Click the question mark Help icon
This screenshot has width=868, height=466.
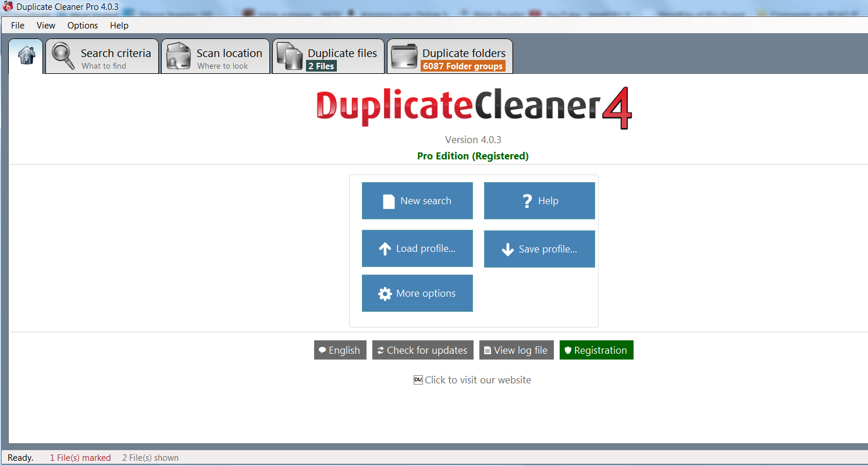[527, 201]
